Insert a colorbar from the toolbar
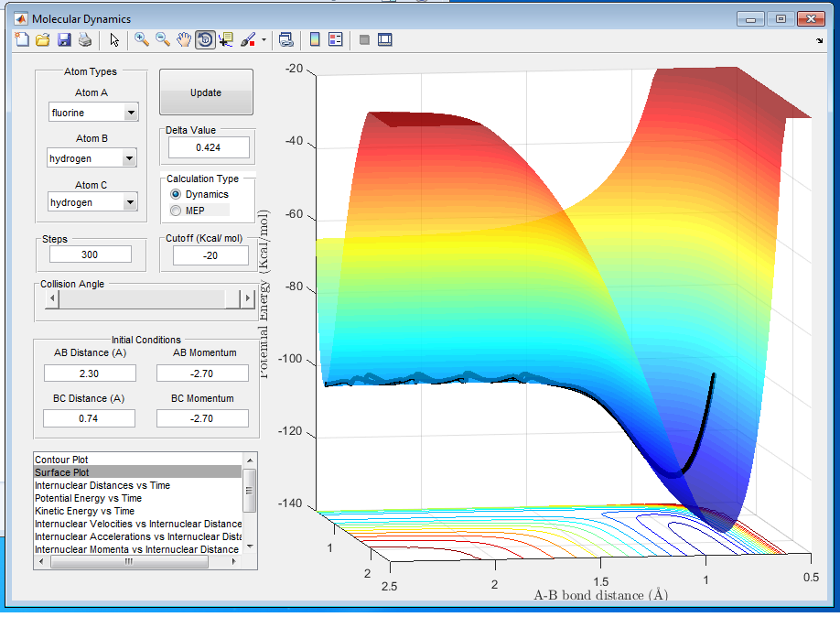The image size is (840, 617). coord(315,39)
